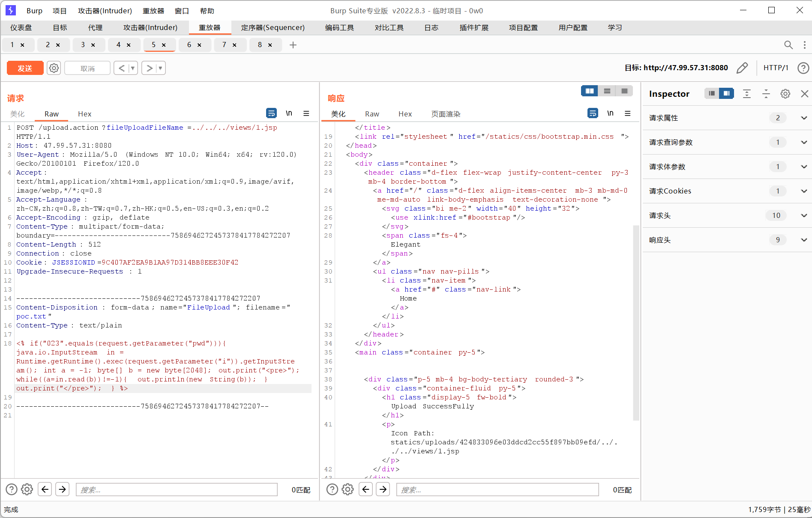Open response search help icon
This screenshot has width=812, height=518.
pos(332,489)
